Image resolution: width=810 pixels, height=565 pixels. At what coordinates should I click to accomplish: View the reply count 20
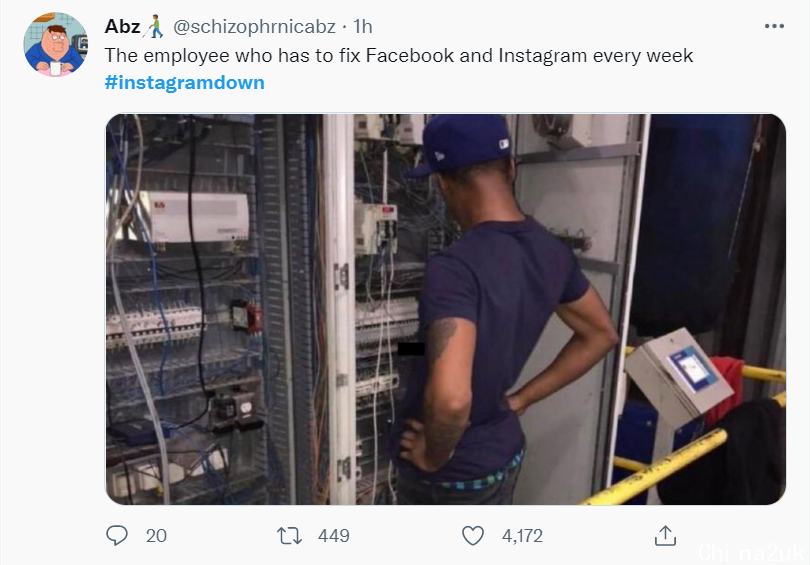pyautogui.click(x=156, y=536)
